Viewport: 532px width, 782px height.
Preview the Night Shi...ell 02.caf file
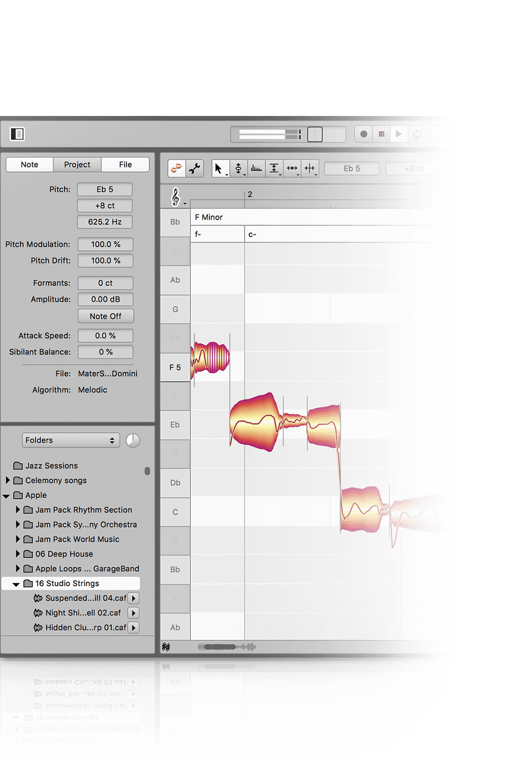point(133,613)
